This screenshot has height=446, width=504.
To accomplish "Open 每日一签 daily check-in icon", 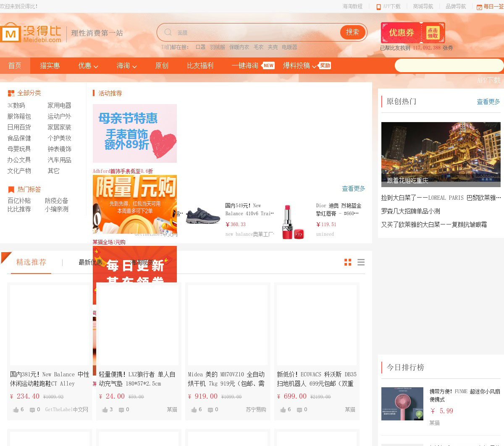I will (x=479, y=7).
